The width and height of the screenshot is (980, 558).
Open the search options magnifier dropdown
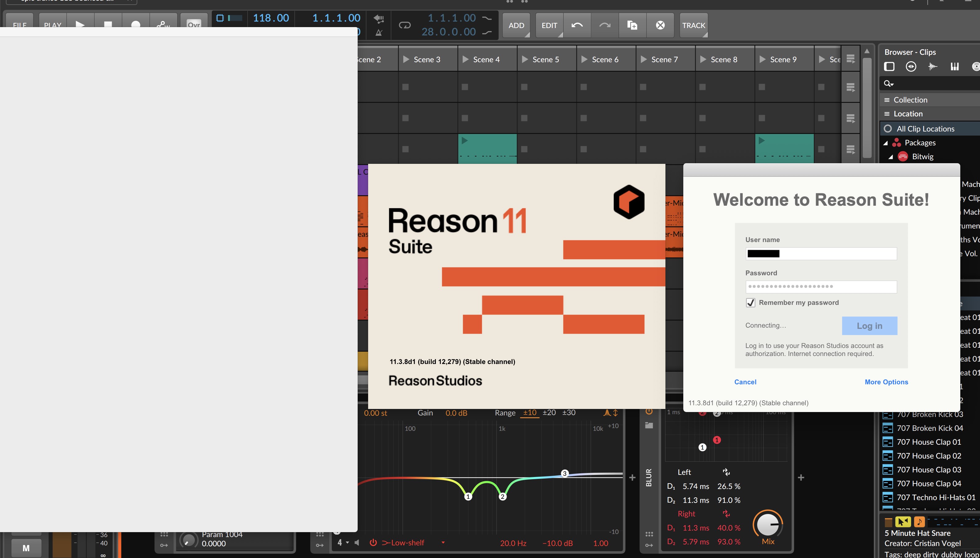tap(889, 83)
